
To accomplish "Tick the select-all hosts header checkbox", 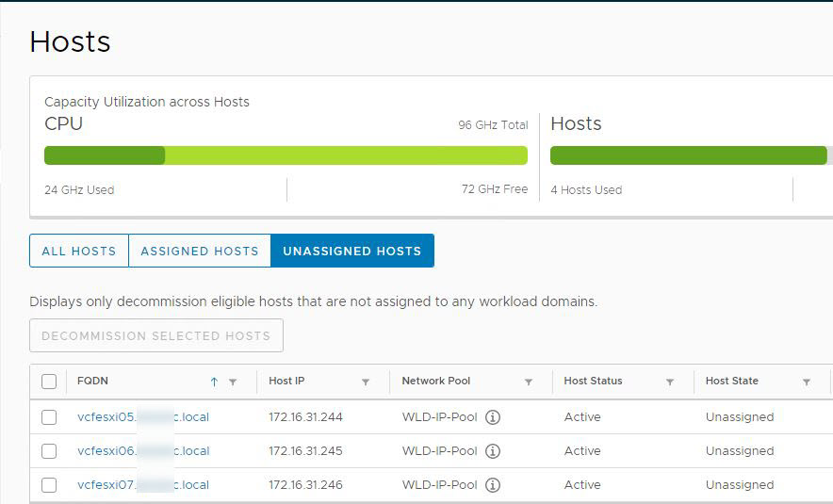I will pyautogui.click(x=49, y=382).
